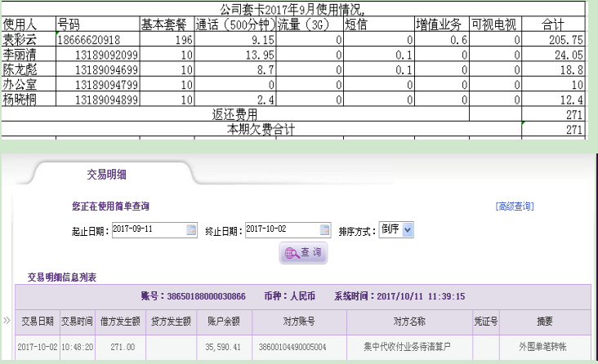Screen dimensions: 598x364
Task: Click the 高级查询 advanced query link
Action: 515,206
